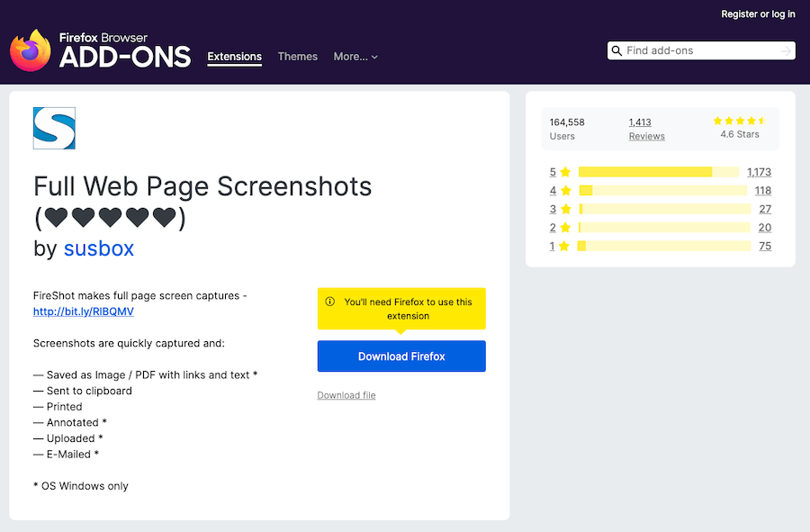Open the 1,413 Reviews link
Viewport: 810px width, 532px height.
tap(647, 129)
